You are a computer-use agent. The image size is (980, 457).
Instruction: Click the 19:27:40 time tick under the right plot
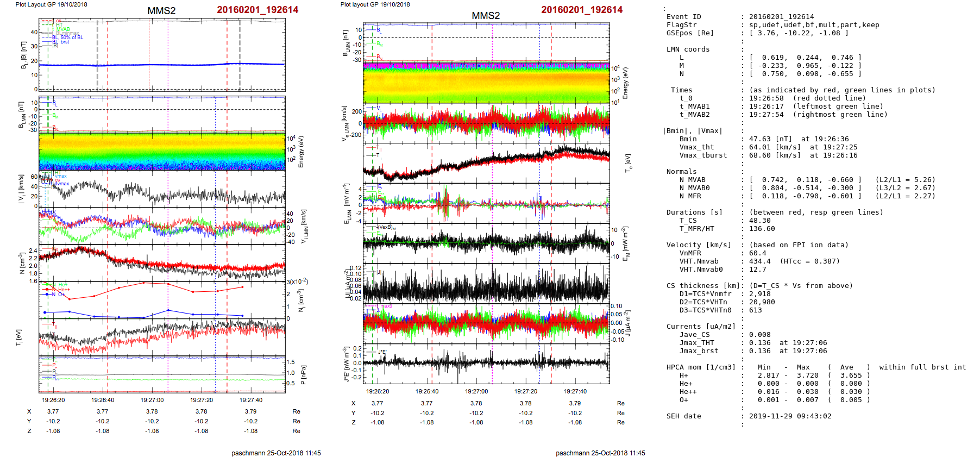[575, 391]
